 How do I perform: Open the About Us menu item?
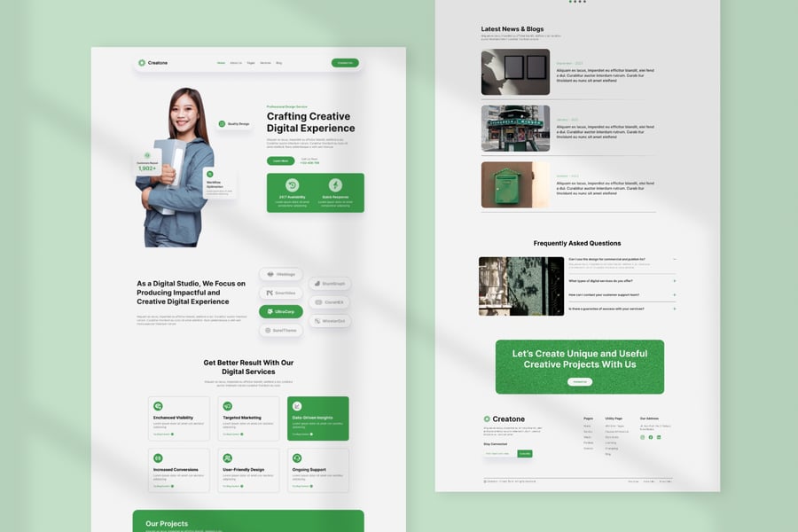coord(236,63)
